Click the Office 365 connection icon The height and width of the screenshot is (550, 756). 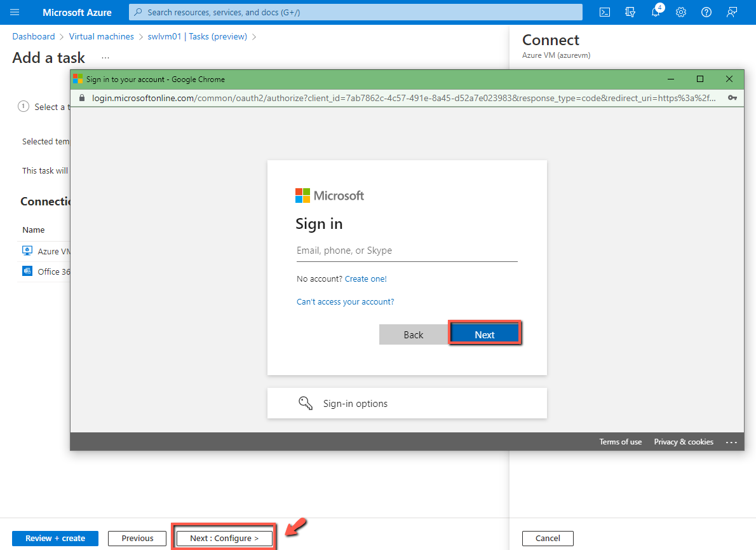27,271
